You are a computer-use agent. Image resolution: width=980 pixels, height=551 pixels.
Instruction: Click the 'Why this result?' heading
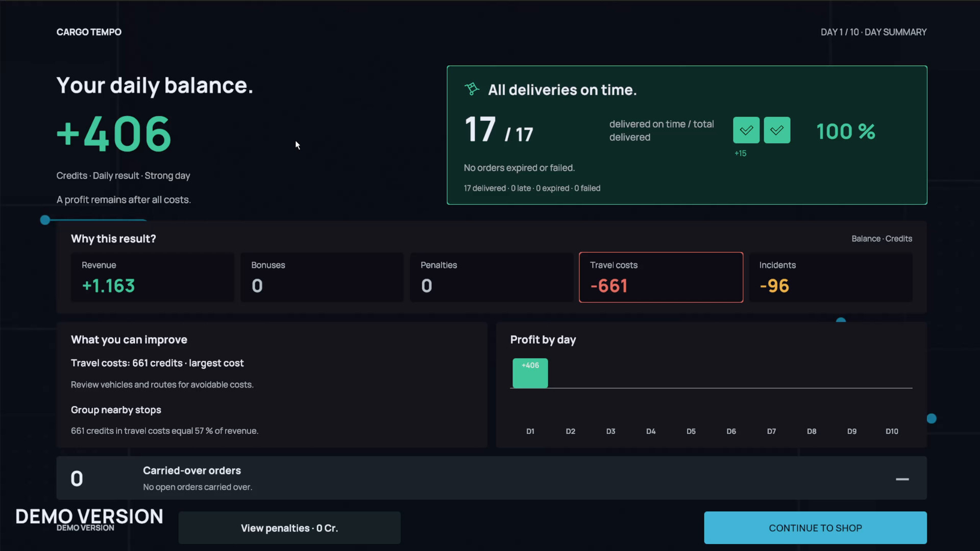(x=113, y=238)
